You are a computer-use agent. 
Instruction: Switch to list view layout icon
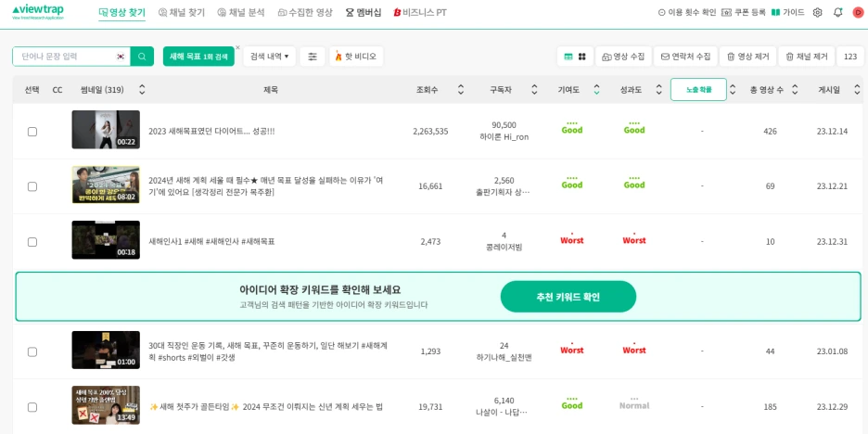568,57
